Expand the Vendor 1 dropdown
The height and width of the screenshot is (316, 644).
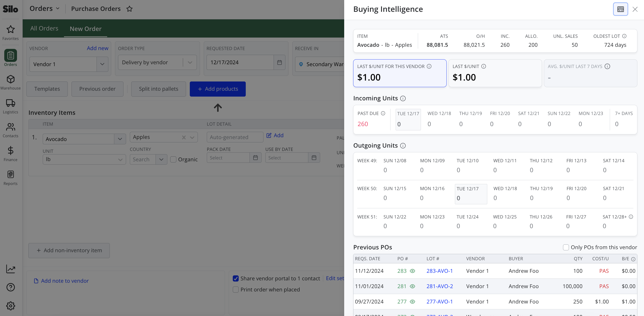pyautogui.click(x=102, y=64)
